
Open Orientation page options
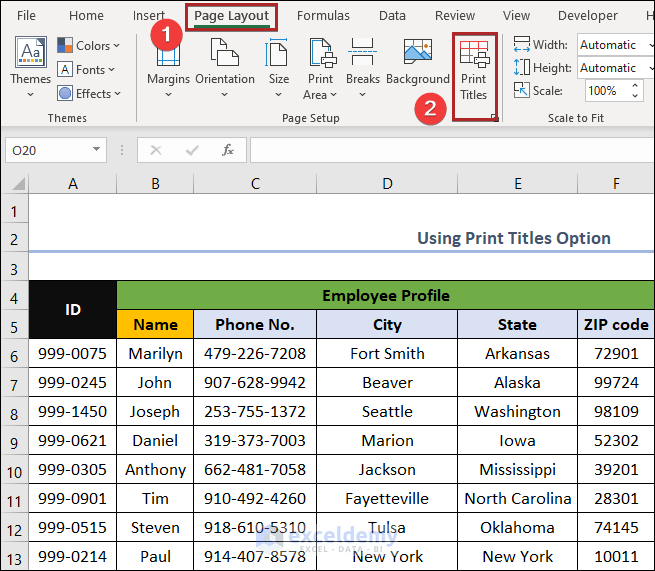[225, 68]
